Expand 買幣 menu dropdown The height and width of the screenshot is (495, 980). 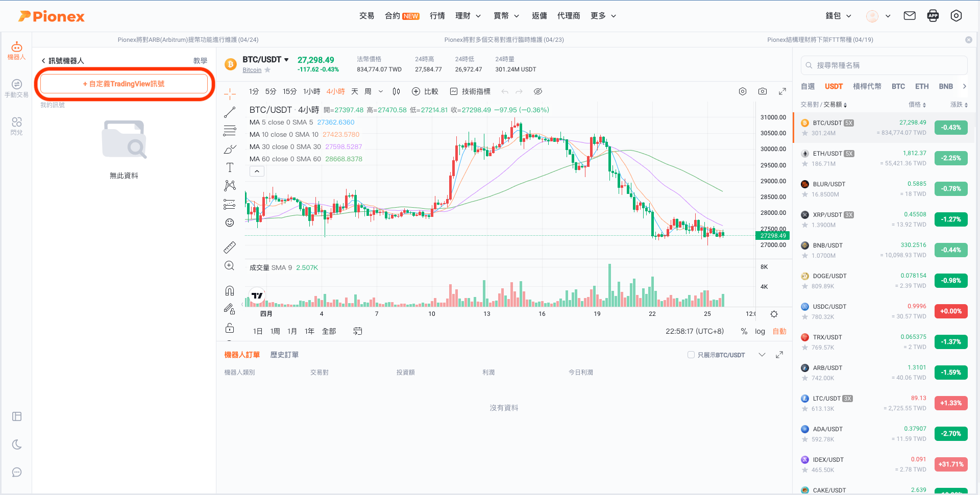pyautogui.click(x=506, y=16)
